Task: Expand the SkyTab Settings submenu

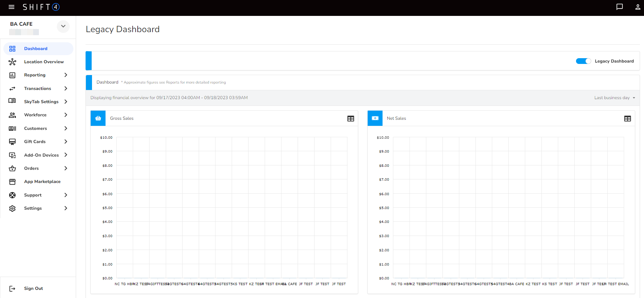Action: point(66,102)
